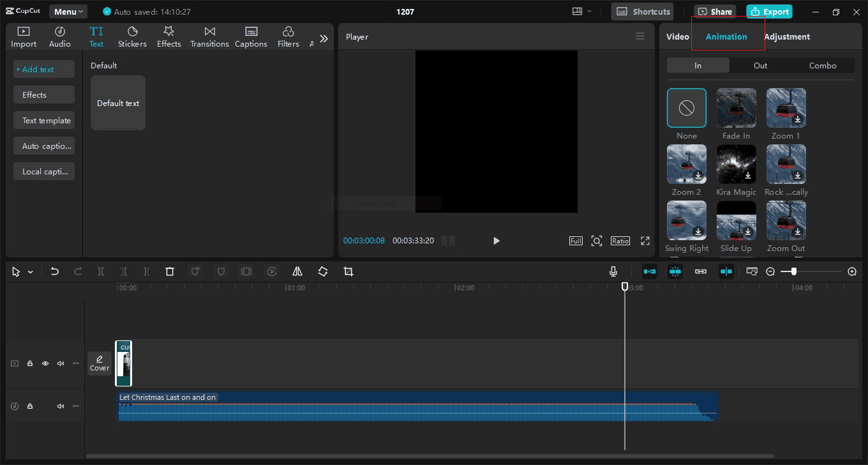Viewport: 868px width, 465px height.
Task: Open the Filters tab
Action: 288,37
